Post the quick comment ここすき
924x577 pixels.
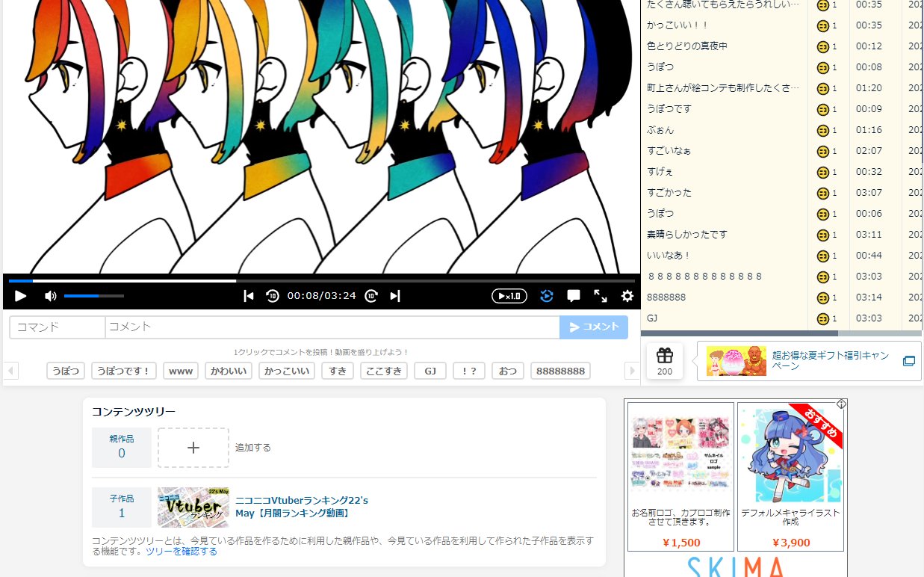[384, 371]
